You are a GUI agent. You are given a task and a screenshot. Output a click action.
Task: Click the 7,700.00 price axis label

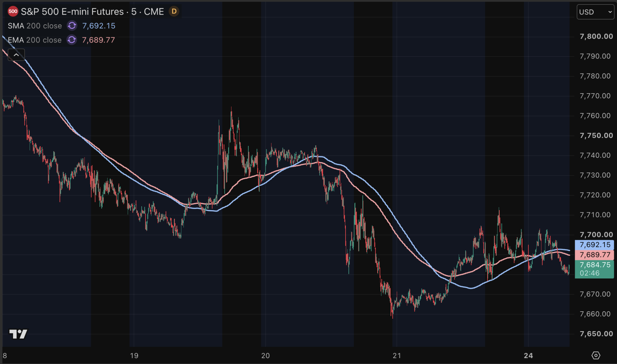pyautogui.click(x=596, y=235)
